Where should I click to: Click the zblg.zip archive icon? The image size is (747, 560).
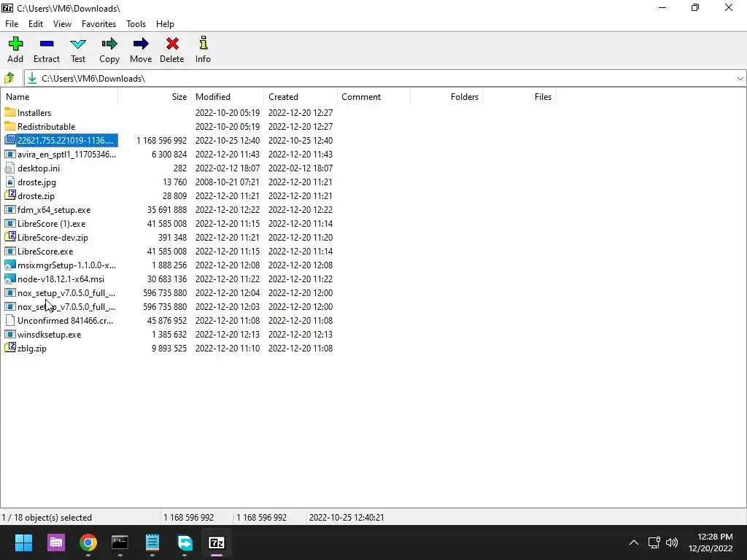click(x=10, y=348)
